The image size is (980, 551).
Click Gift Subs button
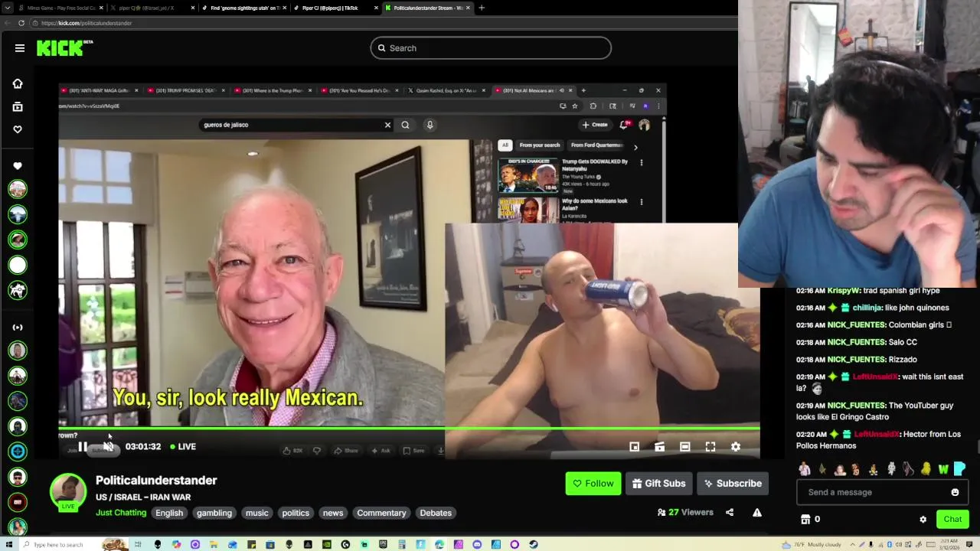658,484
